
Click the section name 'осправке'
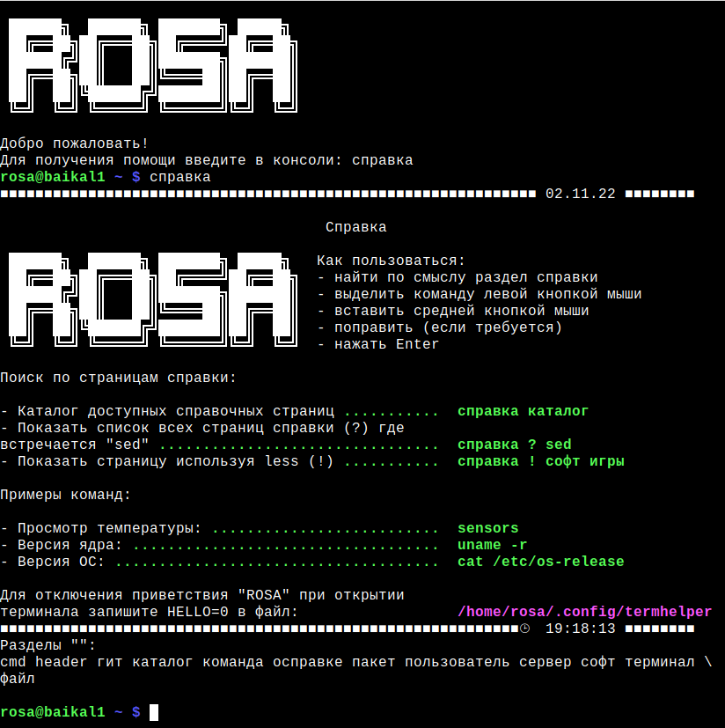click(308, 662)
